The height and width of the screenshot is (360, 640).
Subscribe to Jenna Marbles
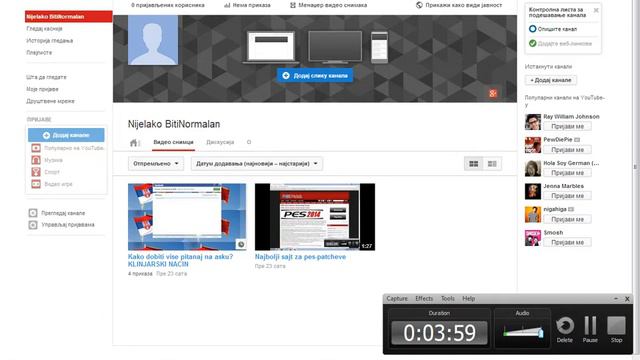click(x=567, y=196)
